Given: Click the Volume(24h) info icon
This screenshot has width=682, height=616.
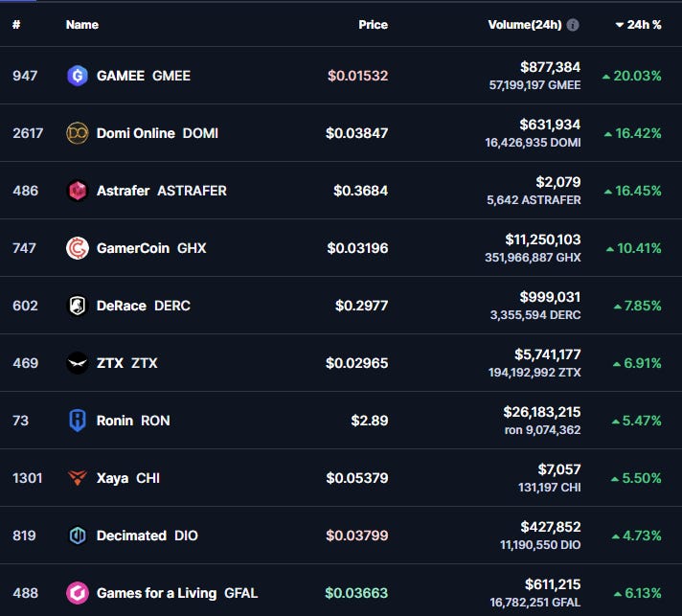Looking at the screenshot, I should click(x=573, y=25).
